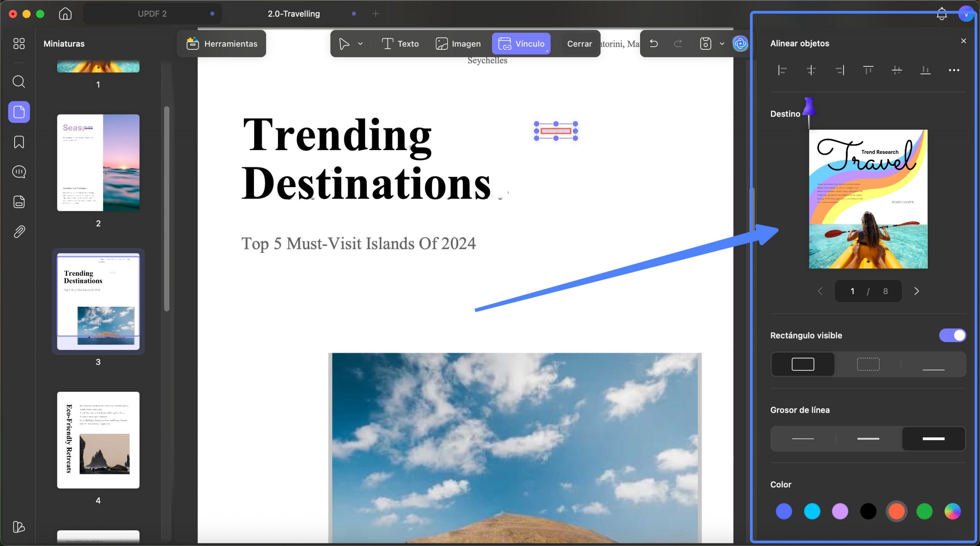Select solid rectangle border style
This screenshot has width=980, height=546.
point(803,364)
